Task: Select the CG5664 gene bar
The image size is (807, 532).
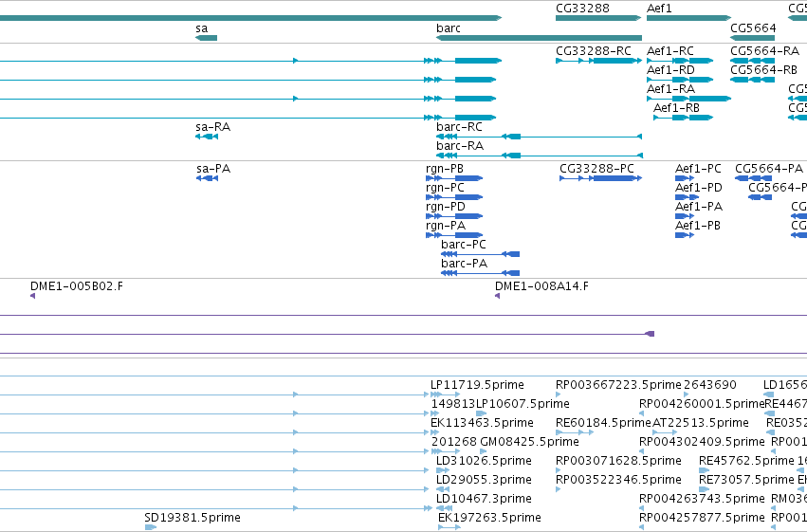Action: point(752,38)
